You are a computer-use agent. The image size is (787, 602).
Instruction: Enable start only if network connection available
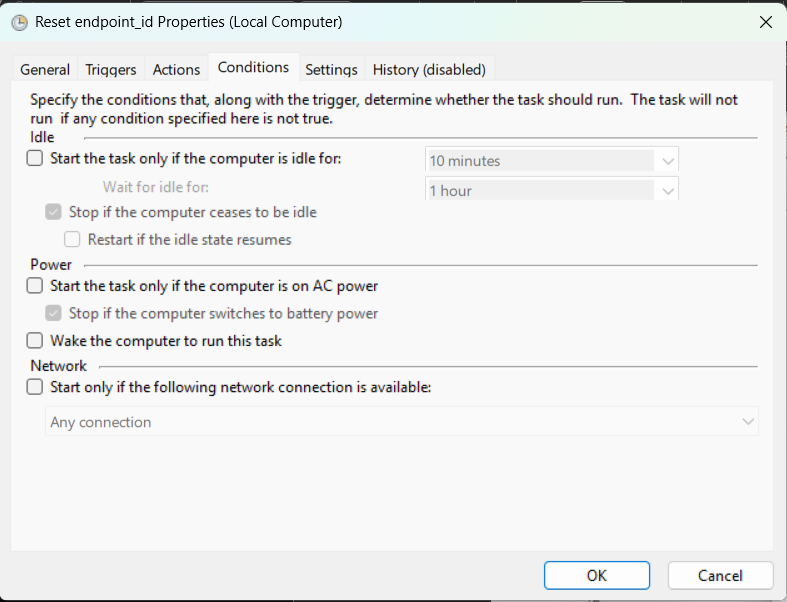[35, 387]
